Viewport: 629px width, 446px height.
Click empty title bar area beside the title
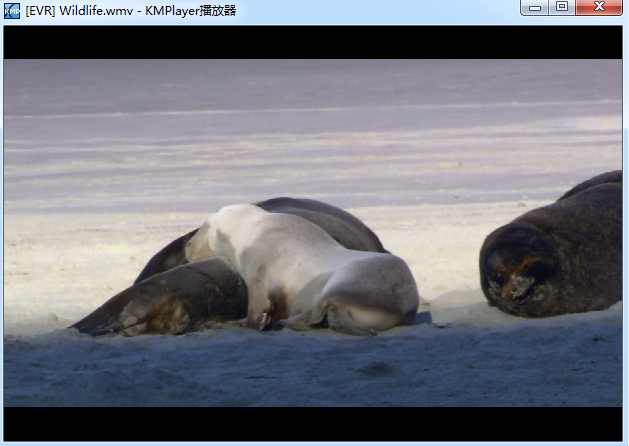point(400,11)
